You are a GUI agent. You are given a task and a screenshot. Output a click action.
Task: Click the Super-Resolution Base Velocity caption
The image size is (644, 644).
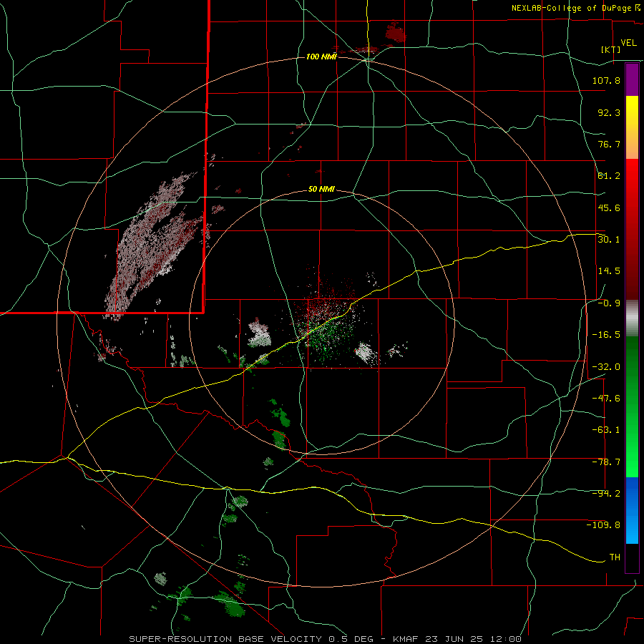pyautogui.click(x=326, y=639)
